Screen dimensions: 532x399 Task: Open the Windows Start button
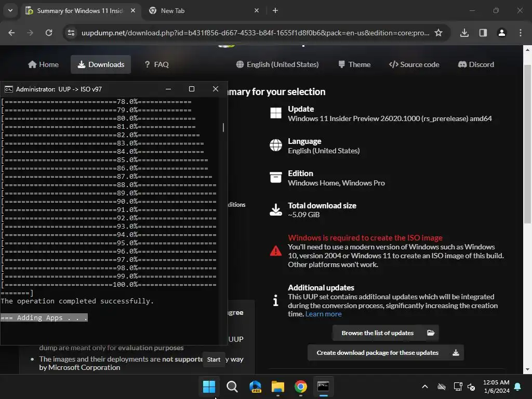pyautogui.click(x=209, y=387)
